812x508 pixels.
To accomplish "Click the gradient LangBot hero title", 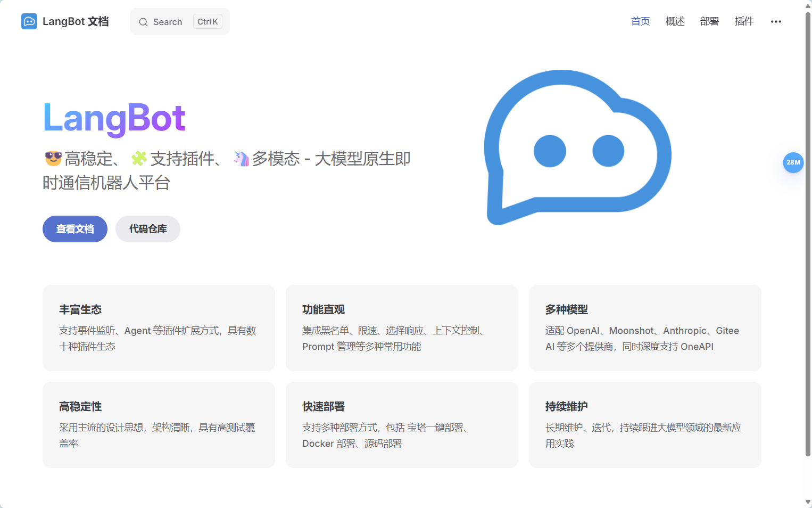I will [x=114, y=118].
